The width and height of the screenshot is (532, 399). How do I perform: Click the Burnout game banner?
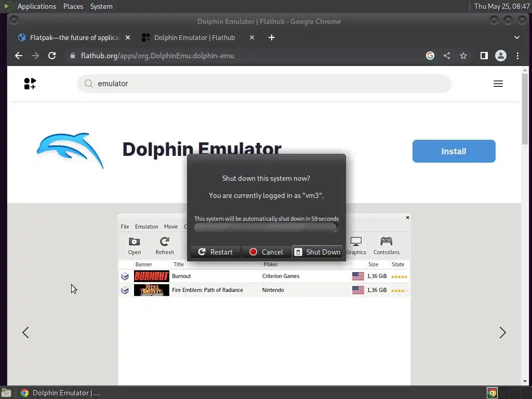click(x=151, y=276)
